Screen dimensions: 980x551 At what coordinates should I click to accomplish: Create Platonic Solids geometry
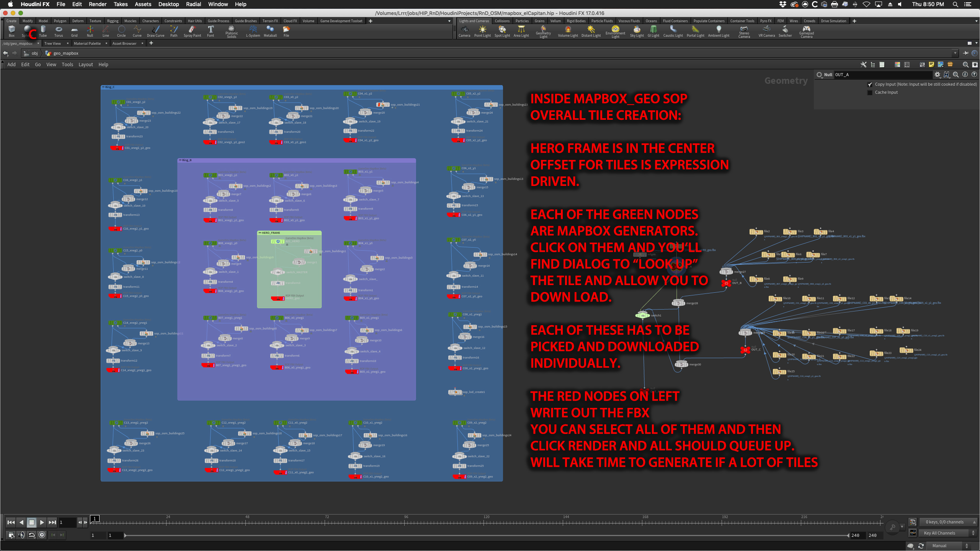click(x=232, y=32)
